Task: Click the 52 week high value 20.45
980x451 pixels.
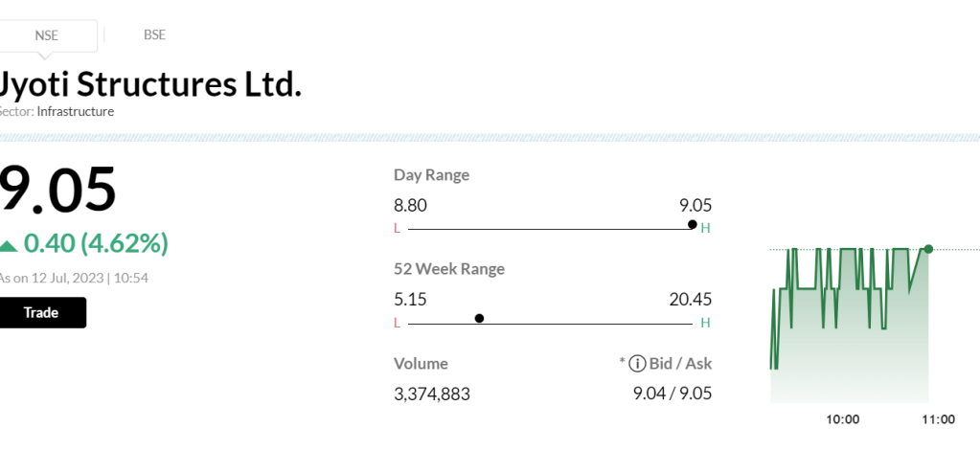Action: click(690, 299)
